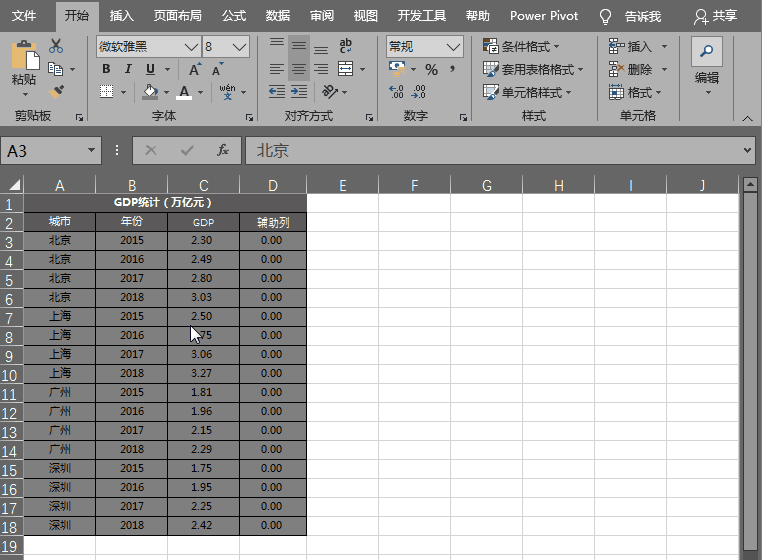
Task: Switch to the 页面布局 tab
Action: (x=177, y=16)
